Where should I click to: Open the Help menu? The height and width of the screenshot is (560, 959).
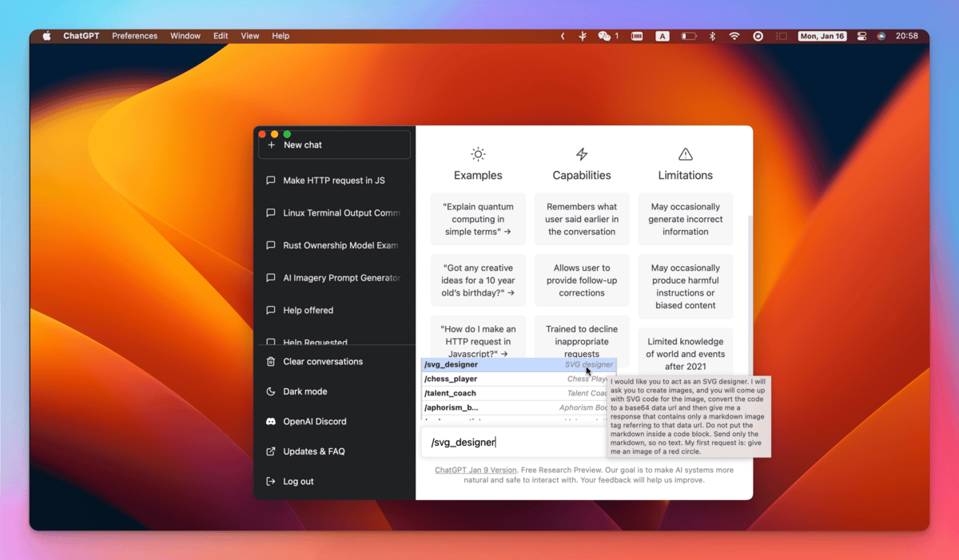(281, 36)
